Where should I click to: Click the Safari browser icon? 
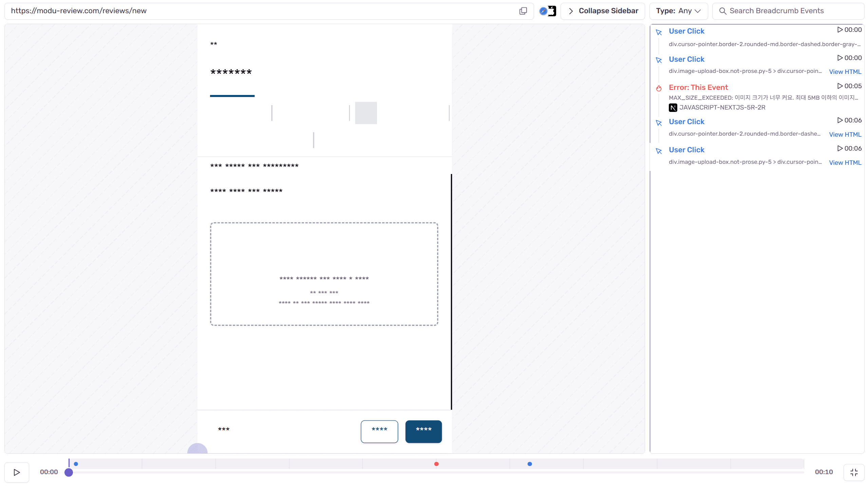click(543, 11)
